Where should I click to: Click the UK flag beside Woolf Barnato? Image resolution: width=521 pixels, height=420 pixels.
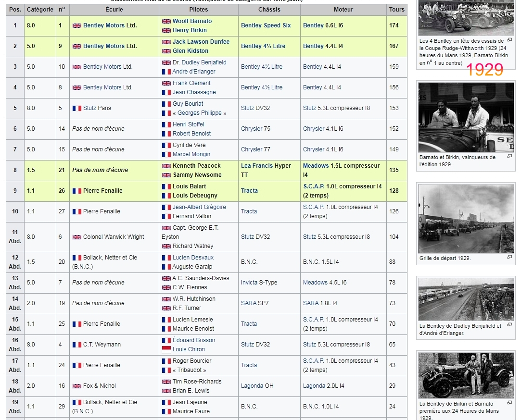(166, 21)
